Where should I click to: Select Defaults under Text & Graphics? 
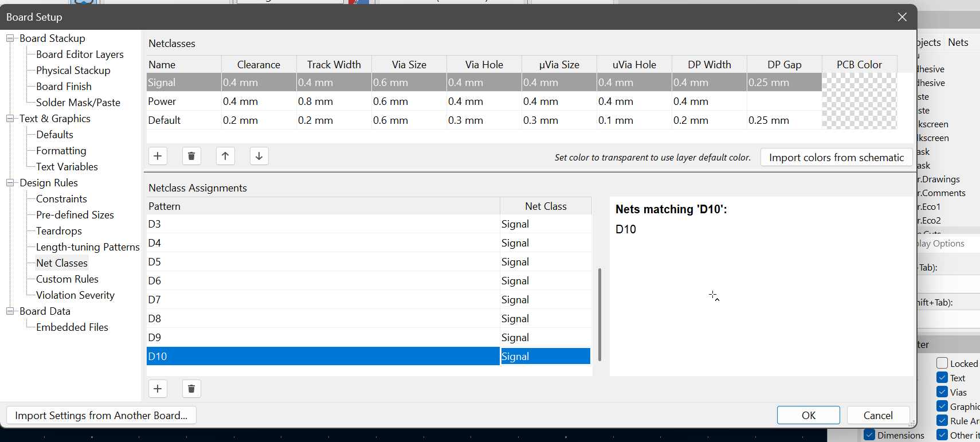(x=54, y=135)
